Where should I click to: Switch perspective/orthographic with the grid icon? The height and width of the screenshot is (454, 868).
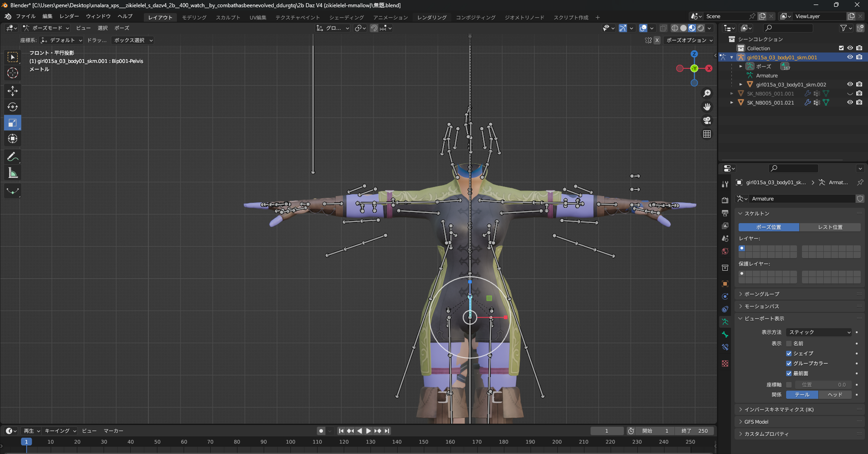point(707,134)
